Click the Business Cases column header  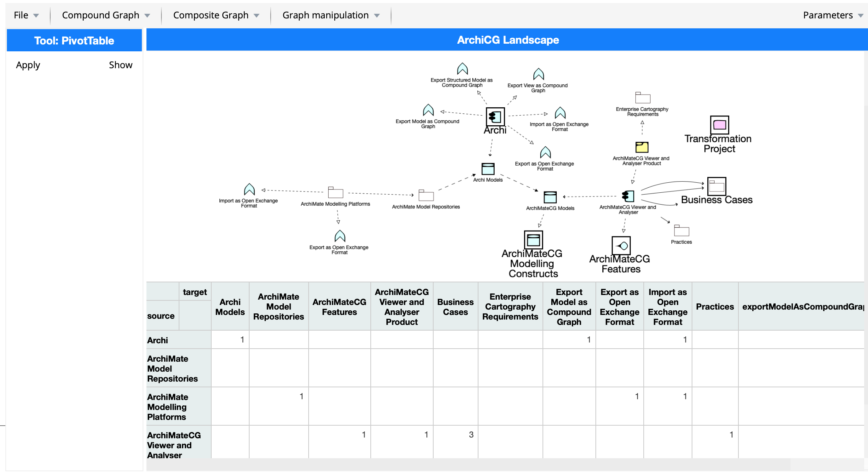click(x=455, y=307)
